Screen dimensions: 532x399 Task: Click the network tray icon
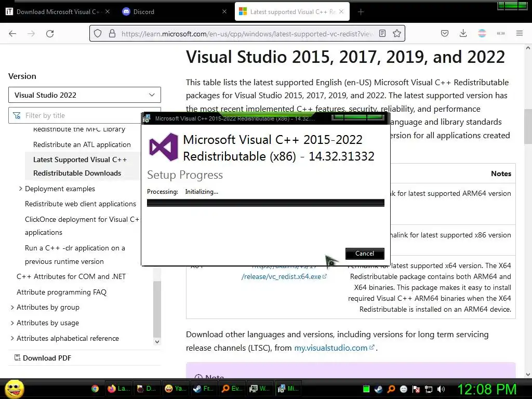click(429, 389)
